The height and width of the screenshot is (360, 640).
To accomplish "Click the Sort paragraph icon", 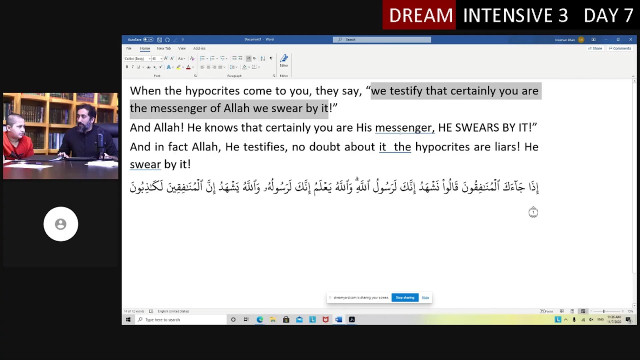I will pyautogui.click(x=262, y=58).
